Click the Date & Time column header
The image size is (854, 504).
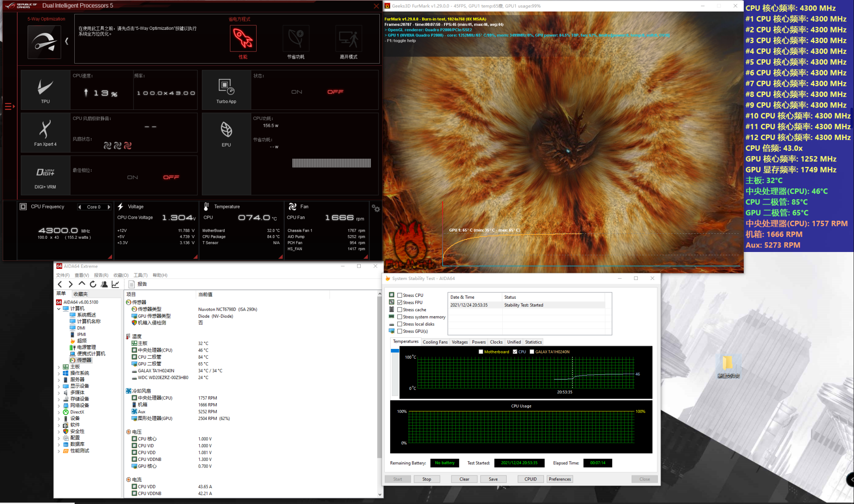tap(475, 297)
